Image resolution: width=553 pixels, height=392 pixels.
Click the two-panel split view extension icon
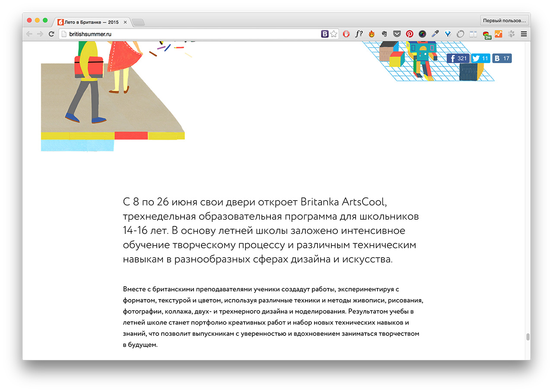coord(473,34)
